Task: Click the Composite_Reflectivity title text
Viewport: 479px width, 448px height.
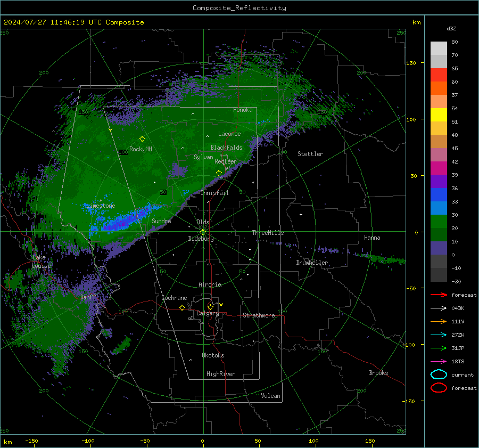Action: (x=240, y=8)
